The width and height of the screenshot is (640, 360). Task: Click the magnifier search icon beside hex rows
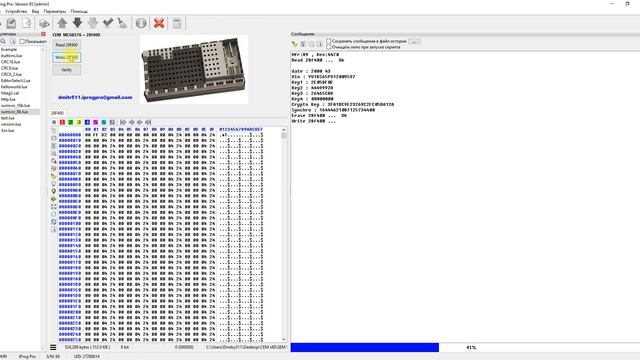pos(53,153)
